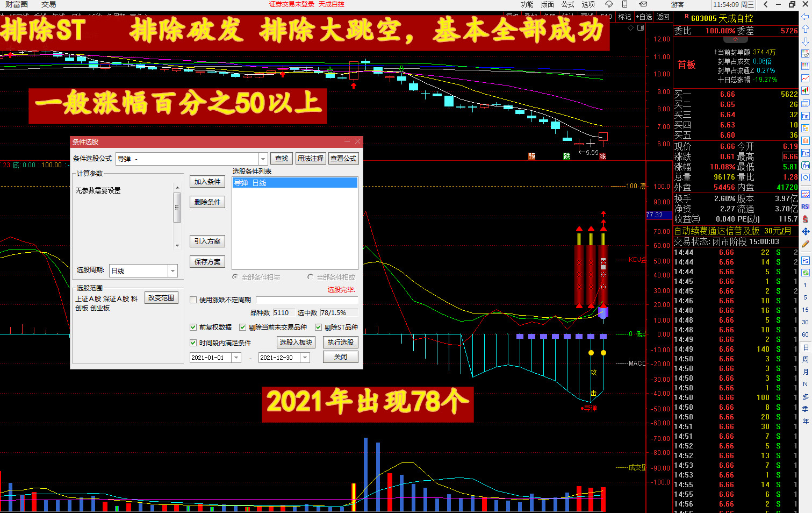Click the 引入方案 button
The height and width of the screenshot is (513, 812).
point(207,241)
